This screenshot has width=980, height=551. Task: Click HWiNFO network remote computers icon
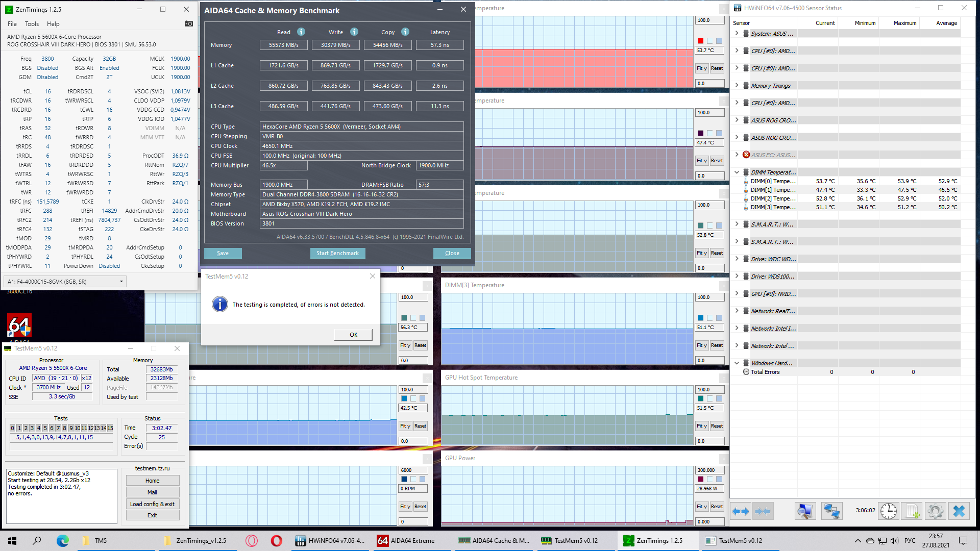click(x=831, y=511)
